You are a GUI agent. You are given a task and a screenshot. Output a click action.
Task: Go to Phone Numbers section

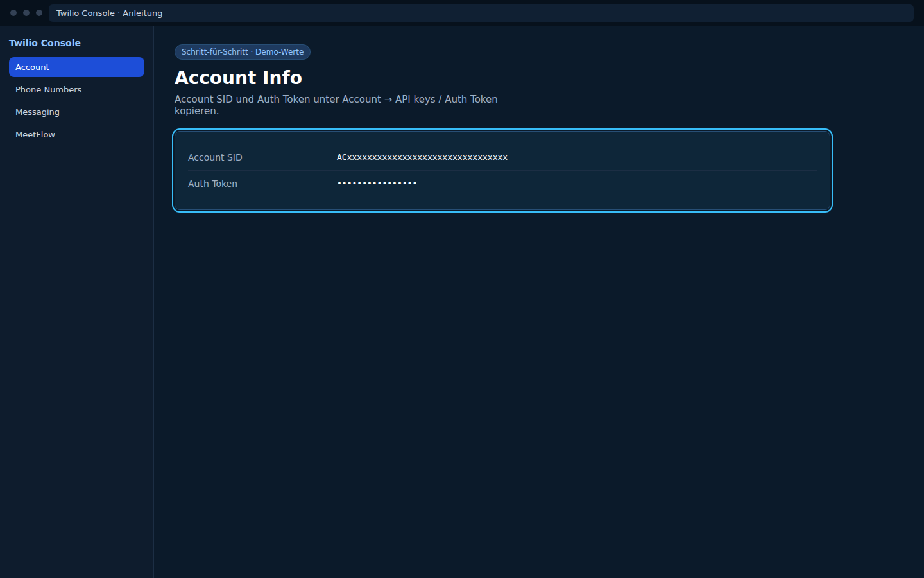pos(76,89)
